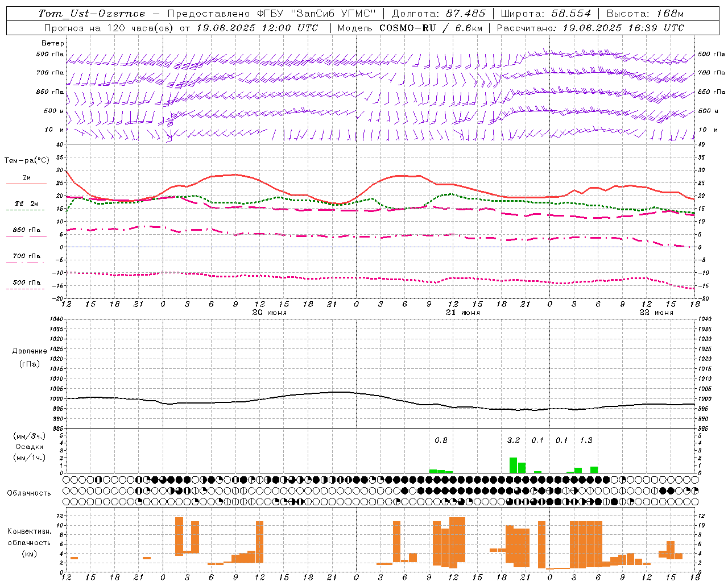Select the 21 июня date label
Image resolution: width=728 pixels, height=582 pixels.
click(463, 313)
